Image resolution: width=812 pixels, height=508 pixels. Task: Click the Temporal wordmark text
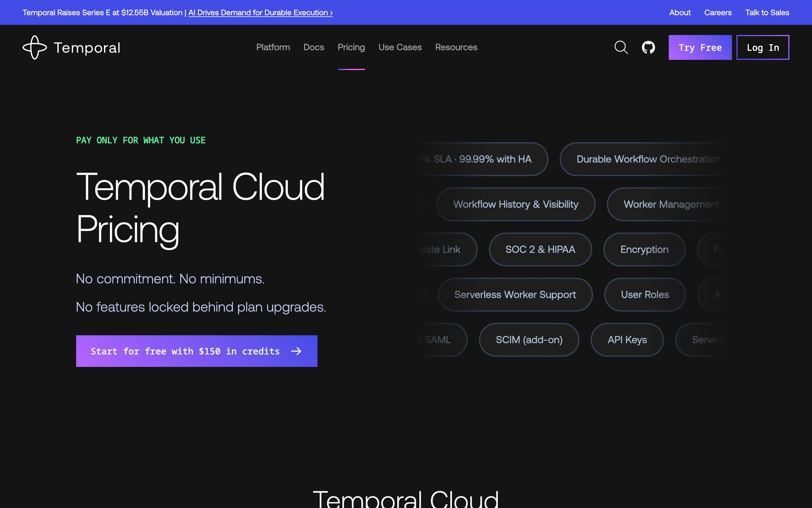click(x=87, y=48)
